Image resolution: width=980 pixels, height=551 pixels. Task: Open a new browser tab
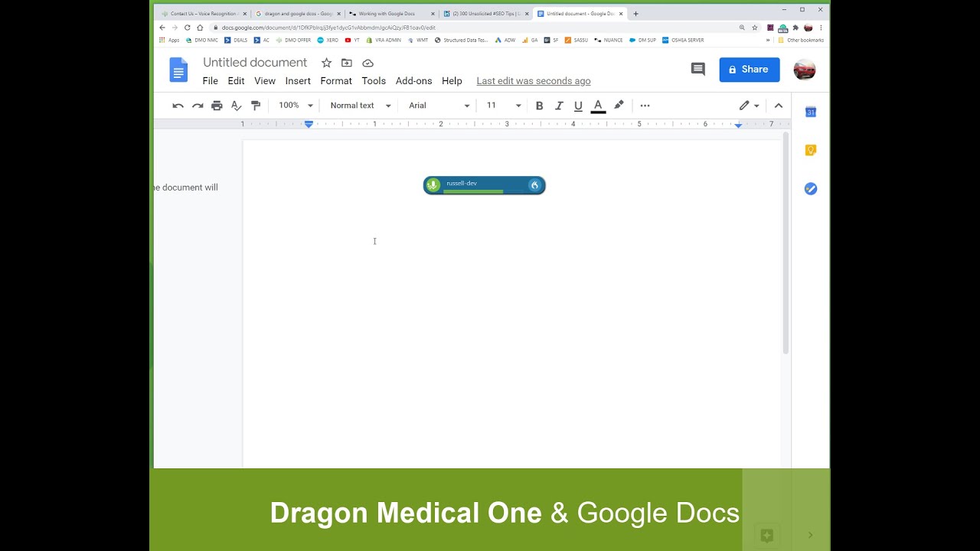[x=635, y=14]
